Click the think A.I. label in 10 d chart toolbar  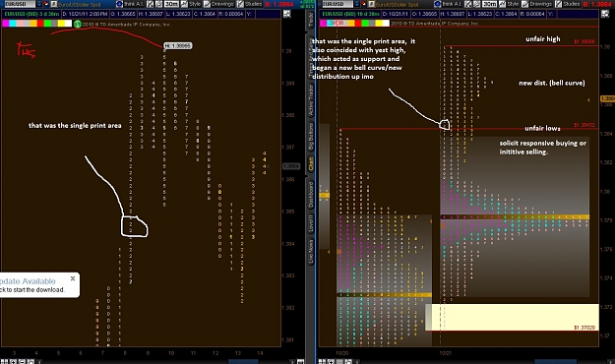pyautogui.click(x=453, y=4)
